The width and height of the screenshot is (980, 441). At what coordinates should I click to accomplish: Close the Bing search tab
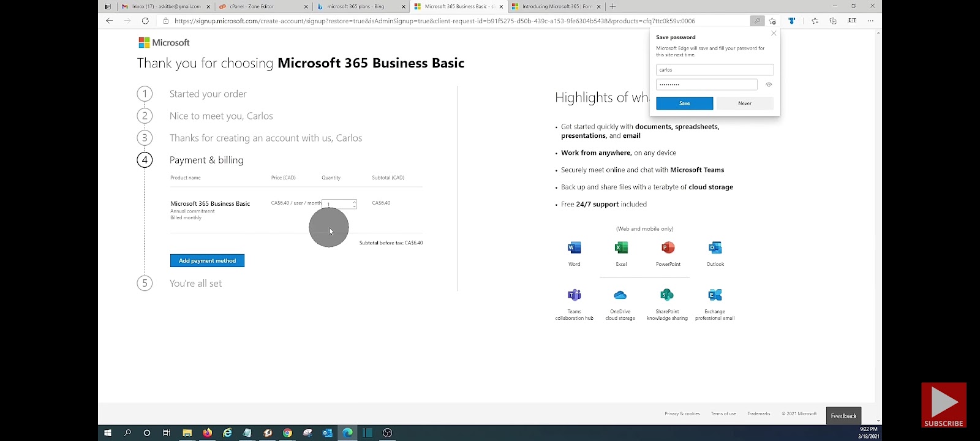point(404,7)
